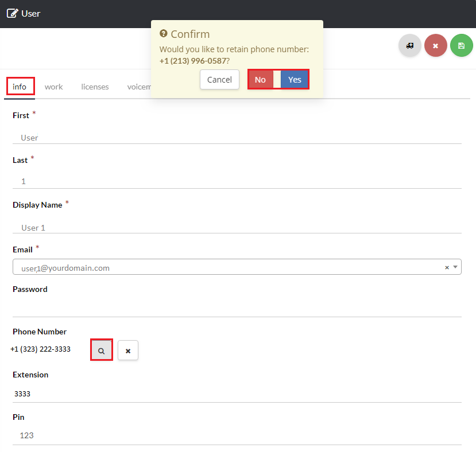Open the Email combo box
Image resolution: width=476 pixels, height=452 pixels.
[230, 267]
